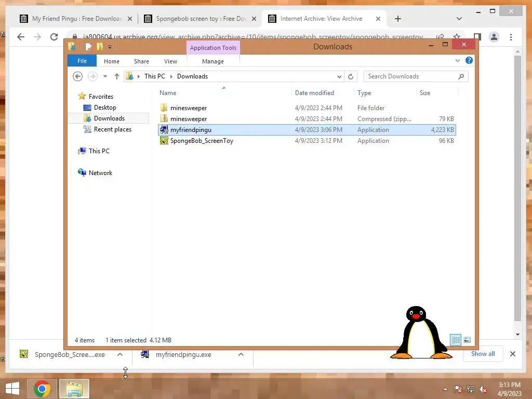Go up one folder level arrow
The height and width of the screenshot is (399, 532).
point(117,76)
